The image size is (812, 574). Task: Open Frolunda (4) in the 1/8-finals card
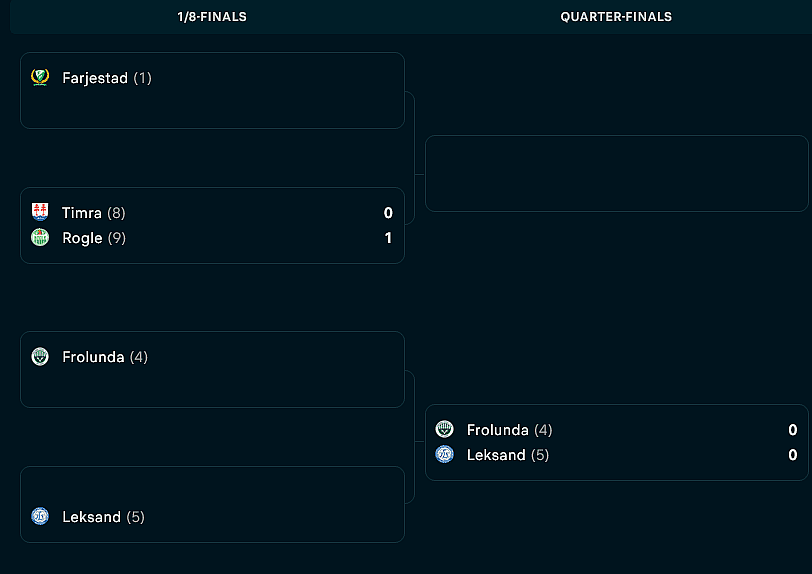[105, 357]
